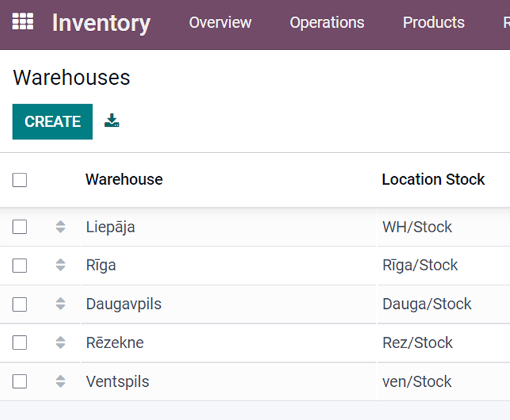Open the Ventspils warehouse record
The image size is (510, 420).
[x=117, y=381]
